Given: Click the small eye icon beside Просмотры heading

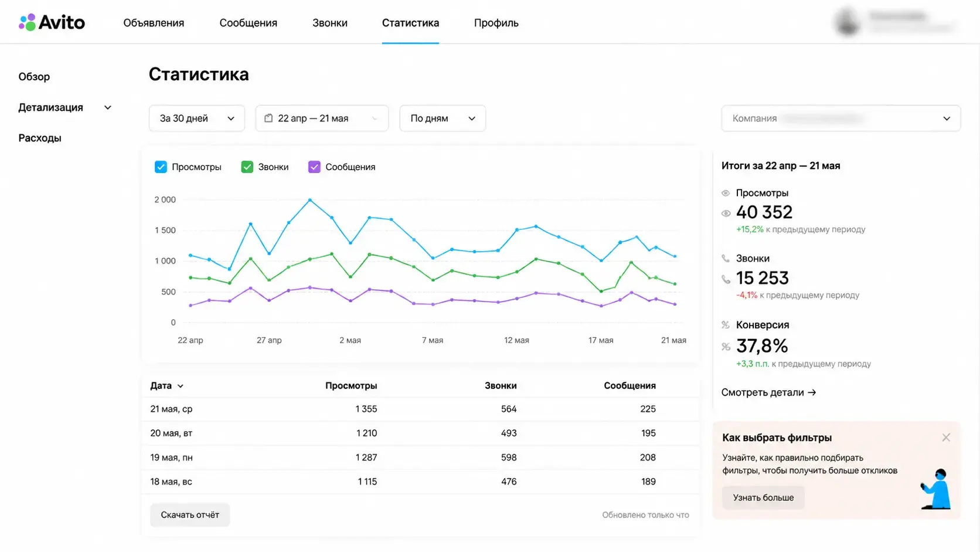Looking at the screenshot, I should 726,193.
